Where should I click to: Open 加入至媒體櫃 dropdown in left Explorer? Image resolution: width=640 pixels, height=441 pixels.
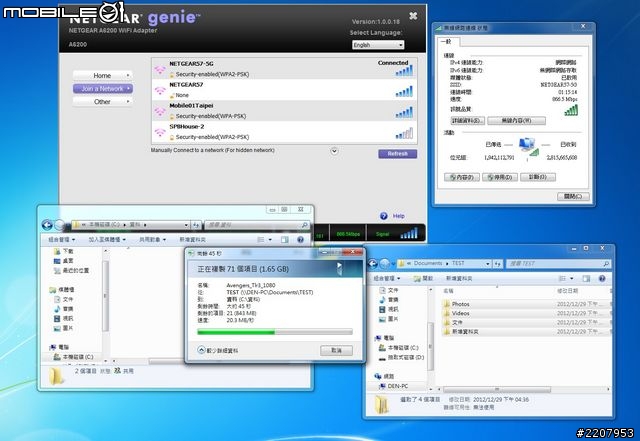[x=107, y=240]
